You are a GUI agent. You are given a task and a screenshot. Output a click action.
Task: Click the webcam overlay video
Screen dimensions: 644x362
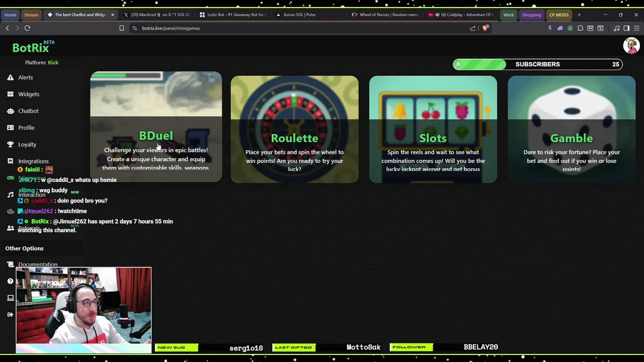pos(84,305)
